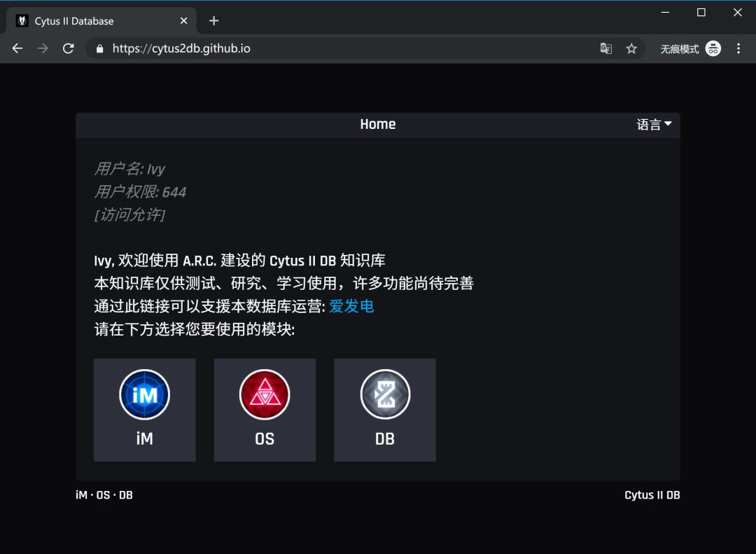Click the Home header title

(x=378, y=125)
